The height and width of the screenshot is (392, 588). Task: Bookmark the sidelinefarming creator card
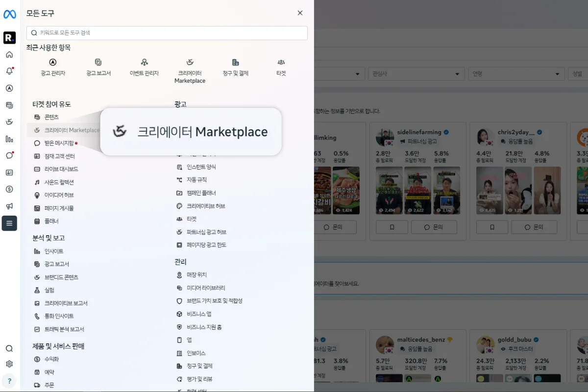(392, 227)
